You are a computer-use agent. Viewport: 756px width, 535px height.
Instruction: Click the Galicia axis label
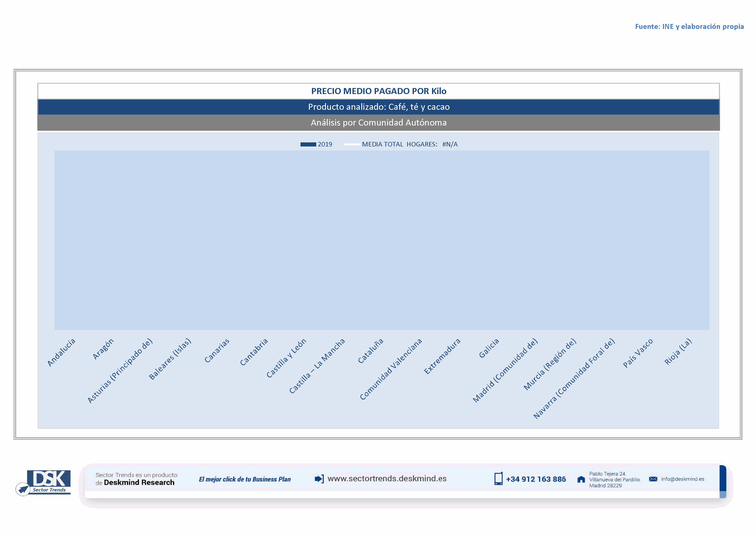(x=489, y=348)
